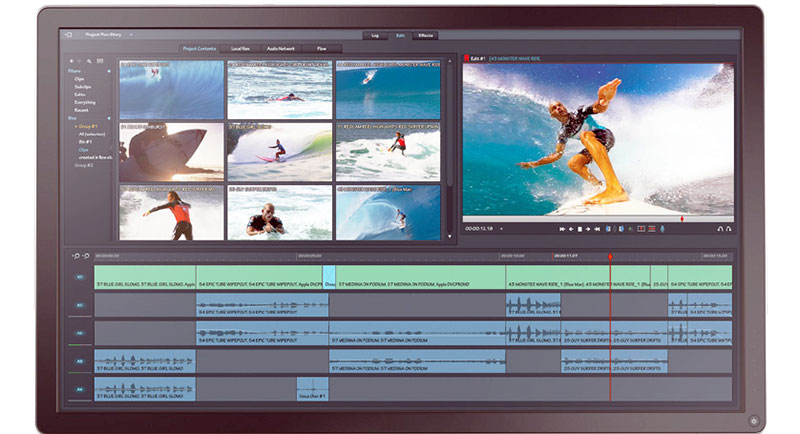The image size is (800, 434).
Task: Select the Subclips filter
Action: click(83, 87)
